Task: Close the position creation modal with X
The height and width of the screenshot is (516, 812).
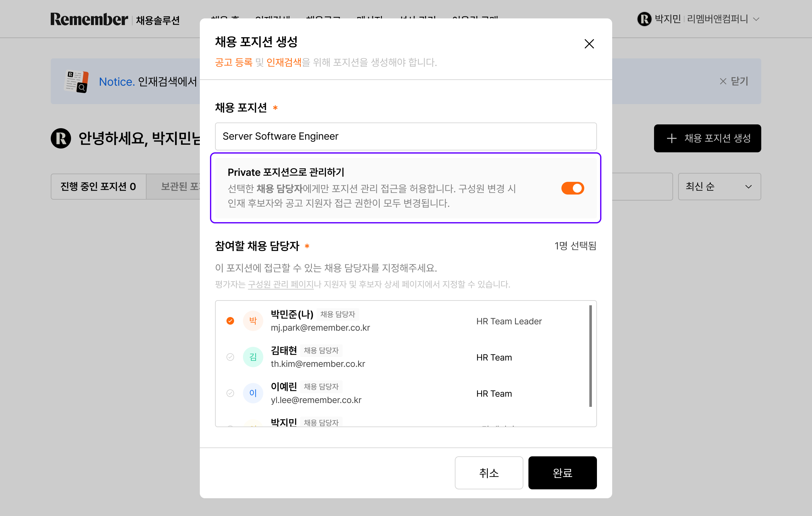Action: pyautogui.click(x=589, y=44)
